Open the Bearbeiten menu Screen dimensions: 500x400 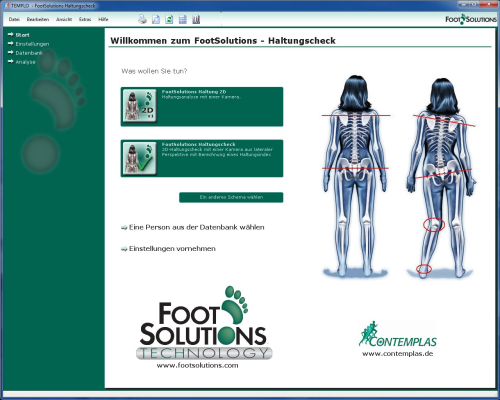(38, 19)
